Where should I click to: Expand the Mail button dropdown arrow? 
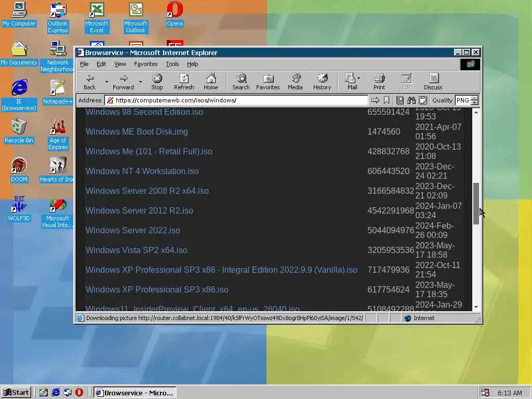[x=359, y=78]
